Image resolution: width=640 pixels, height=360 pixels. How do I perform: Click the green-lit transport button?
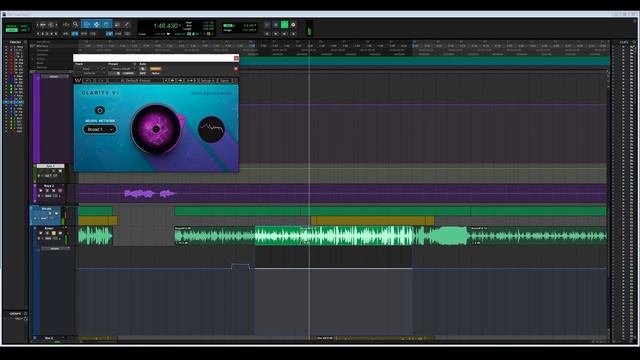point(284,24)
